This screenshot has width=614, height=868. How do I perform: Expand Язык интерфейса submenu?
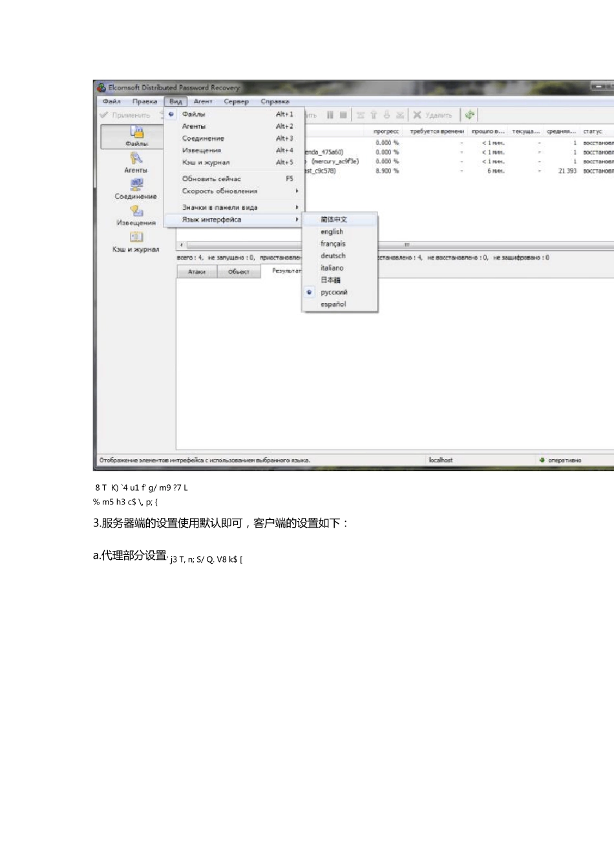[235, 220]
